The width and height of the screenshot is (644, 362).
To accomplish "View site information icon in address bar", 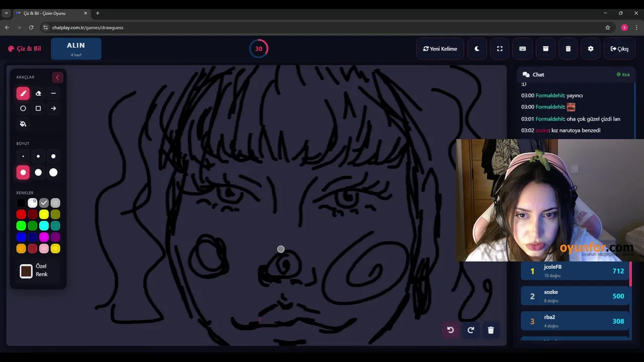I will click(x=45, y=28).
